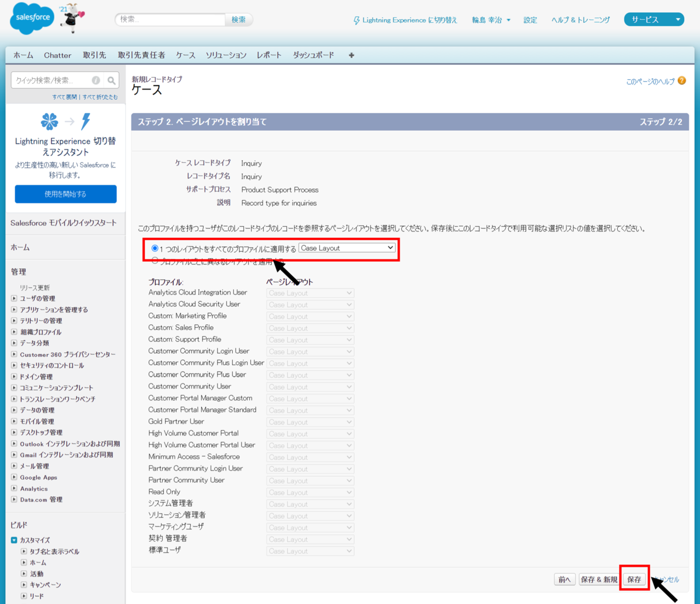Screen dimensions: 700x604
Task: Click すべて折りたたむ link
Action: point(100,97)
